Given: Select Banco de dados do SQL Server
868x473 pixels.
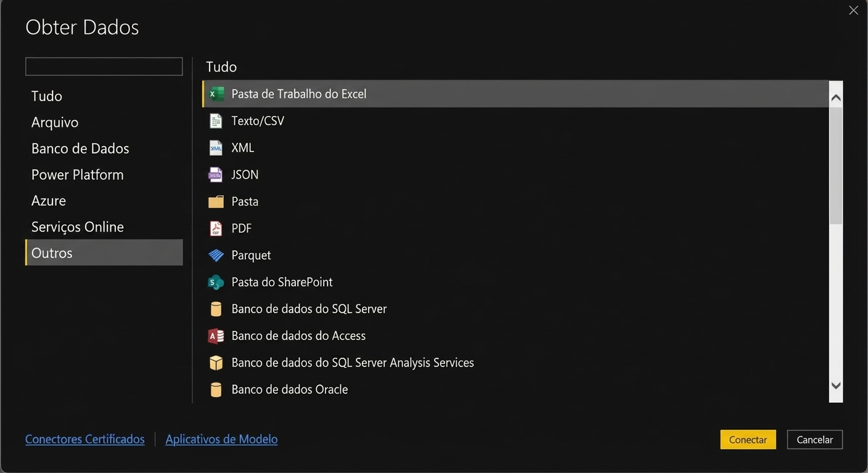Looking at the screenshot, I should coord(309,309).
